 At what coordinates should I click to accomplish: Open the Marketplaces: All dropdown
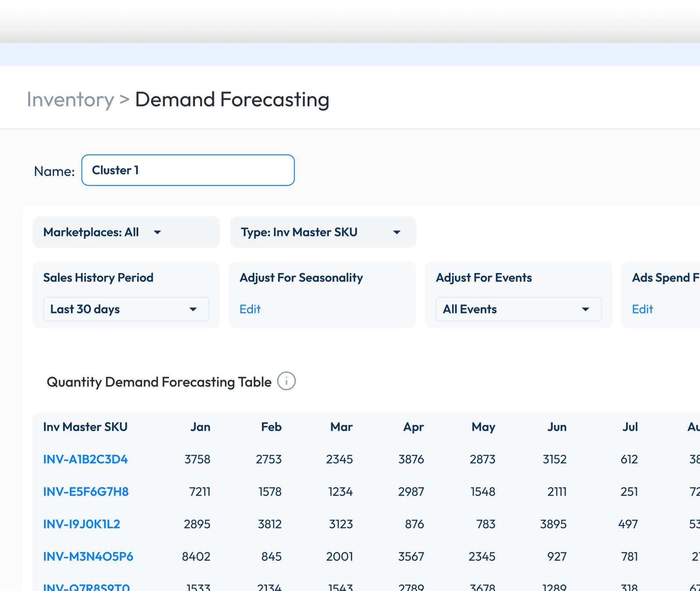(x=126, y=232)
